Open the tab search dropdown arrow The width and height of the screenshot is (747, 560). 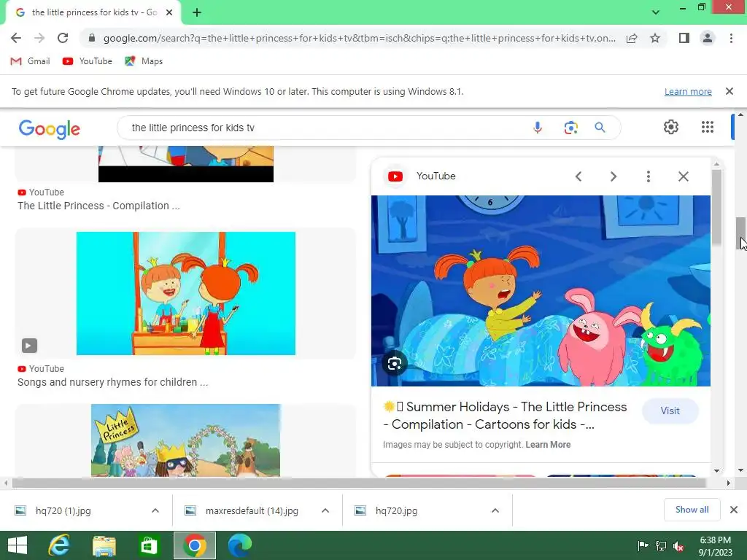656,12
